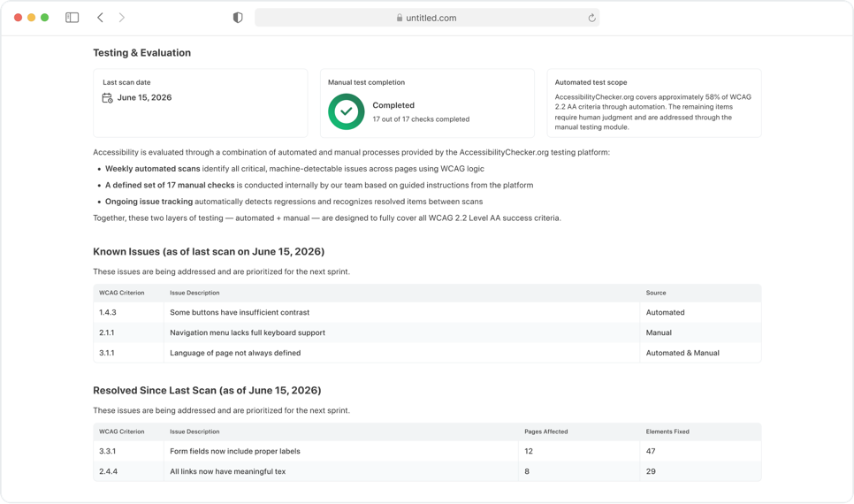
Task: Click the Manual test completion label
Action: click(366, 82)
